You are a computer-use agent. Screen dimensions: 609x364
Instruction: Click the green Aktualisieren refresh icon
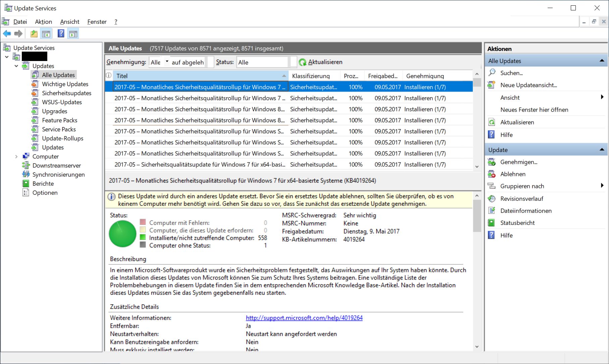coord(302,62)
